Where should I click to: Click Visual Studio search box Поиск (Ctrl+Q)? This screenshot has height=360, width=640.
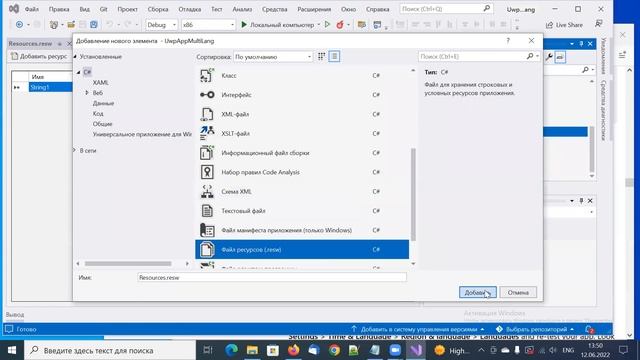(446, 9)
